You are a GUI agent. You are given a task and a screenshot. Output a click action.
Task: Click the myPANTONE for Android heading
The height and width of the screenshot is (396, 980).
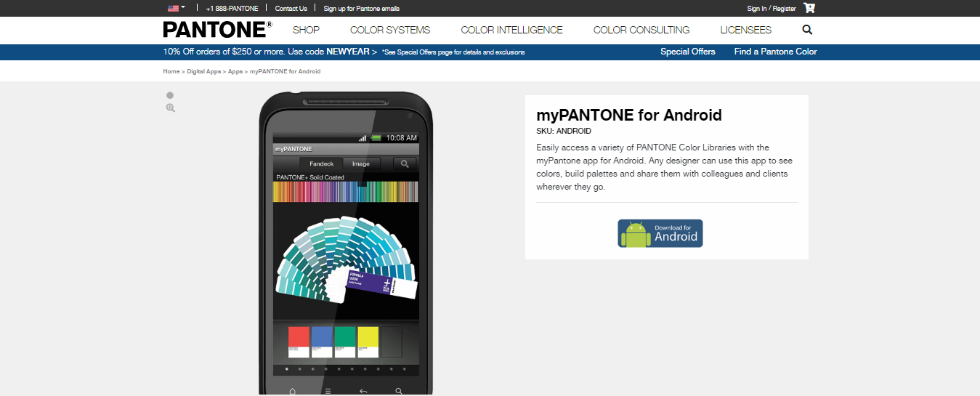click(x=629, y=115)
